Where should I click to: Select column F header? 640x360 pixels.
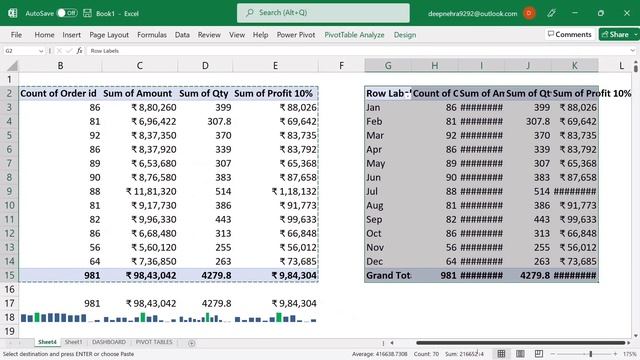pos(341,66)
